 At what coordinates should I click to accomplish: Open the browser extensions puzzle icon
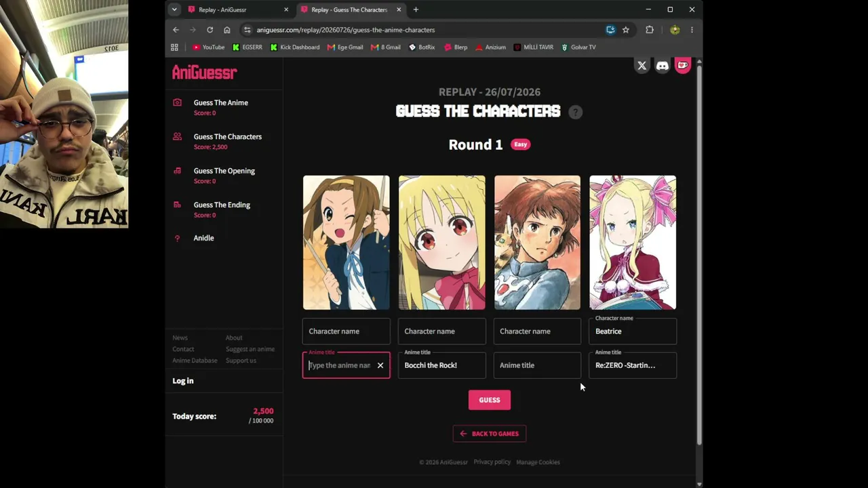pyautogui.click(x=650, y=30)
